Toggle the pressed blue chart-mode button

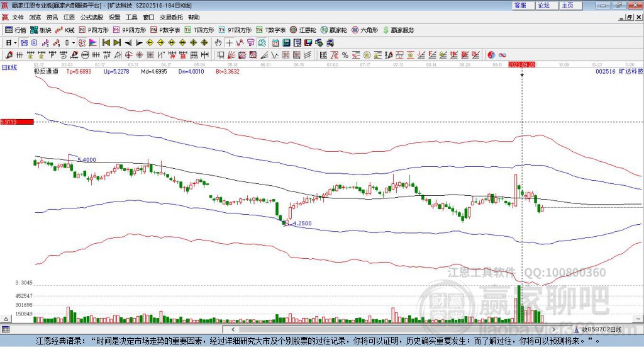coord(25,43)
